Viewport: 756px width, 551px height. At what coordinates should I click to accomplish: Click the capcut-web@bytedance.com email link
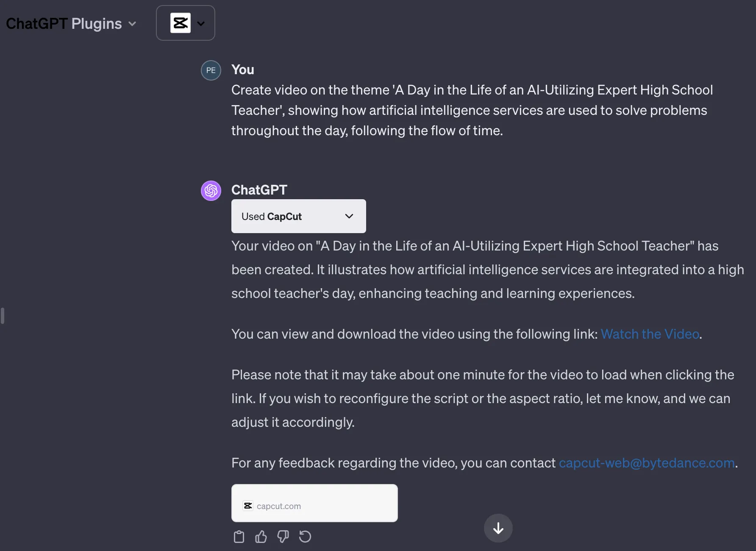tap(647, 463)
